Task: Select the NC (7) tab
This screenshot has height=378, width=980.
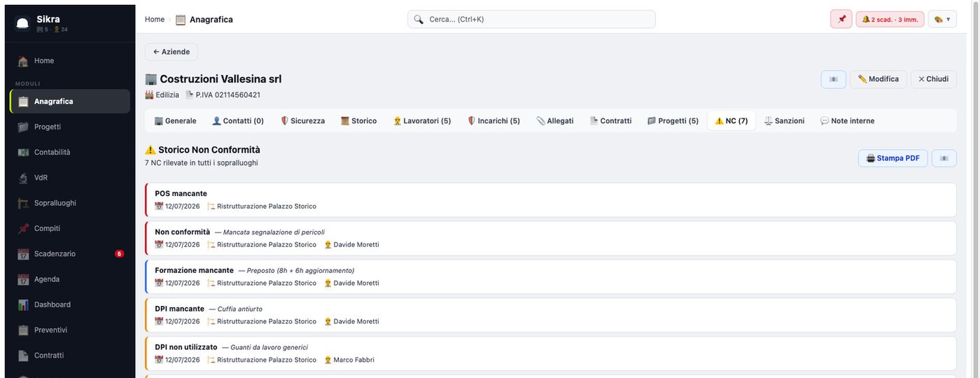Action: (731, 121)
